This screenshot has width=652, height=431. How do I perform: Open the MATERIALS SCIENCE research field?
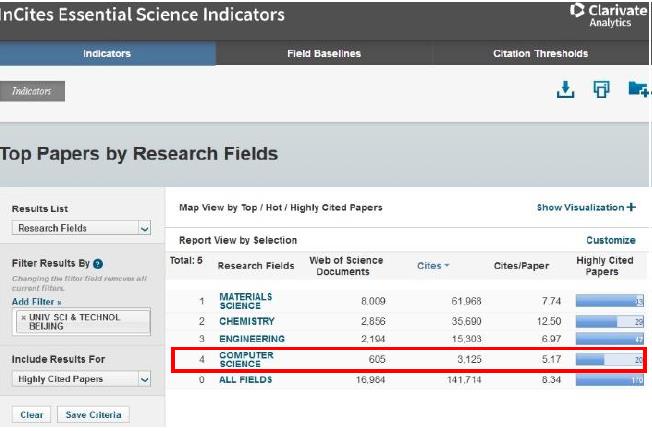(245, 301)
